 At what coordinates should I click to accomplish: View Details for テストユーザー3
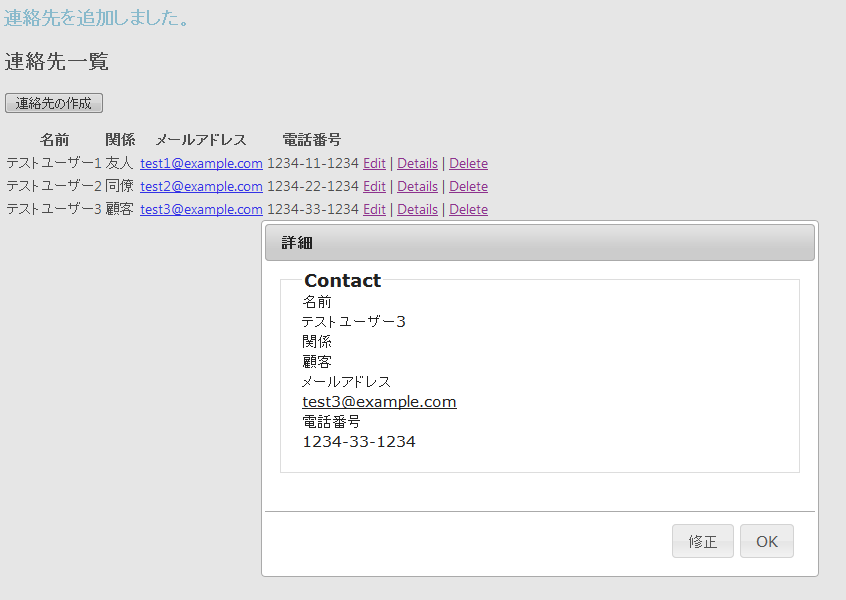pyautogui.click(x=418, y=210)
